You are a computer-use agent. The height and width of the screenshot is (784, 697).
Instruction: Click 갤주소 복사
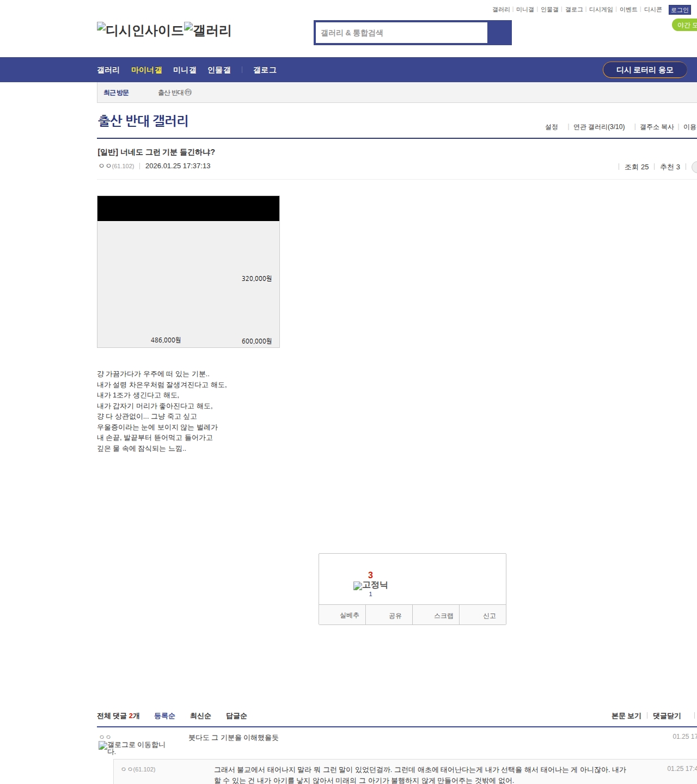[x=657, y=127]
